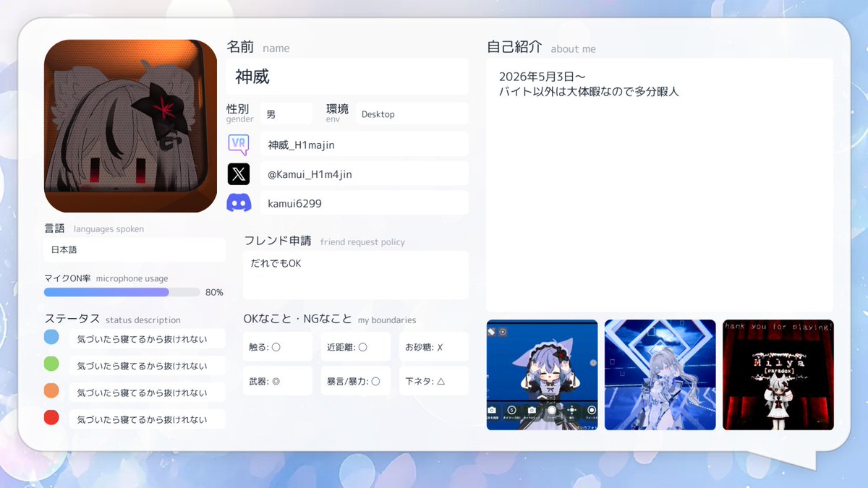Click the gender field showing 男
Screen dimensions: 868x488
286,114
